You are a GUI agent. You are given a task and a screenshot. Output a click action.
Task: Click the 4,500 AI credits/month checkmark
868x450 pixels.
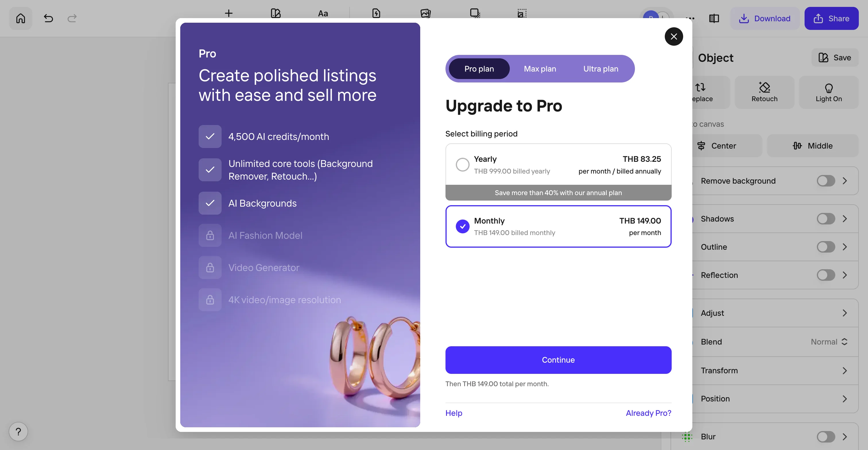(x=210, y=136)
